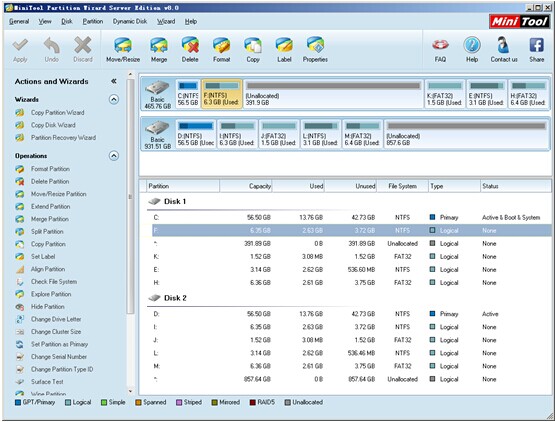Select the 391.9 GB Unallocated block
555x422 pixels.
333,94
